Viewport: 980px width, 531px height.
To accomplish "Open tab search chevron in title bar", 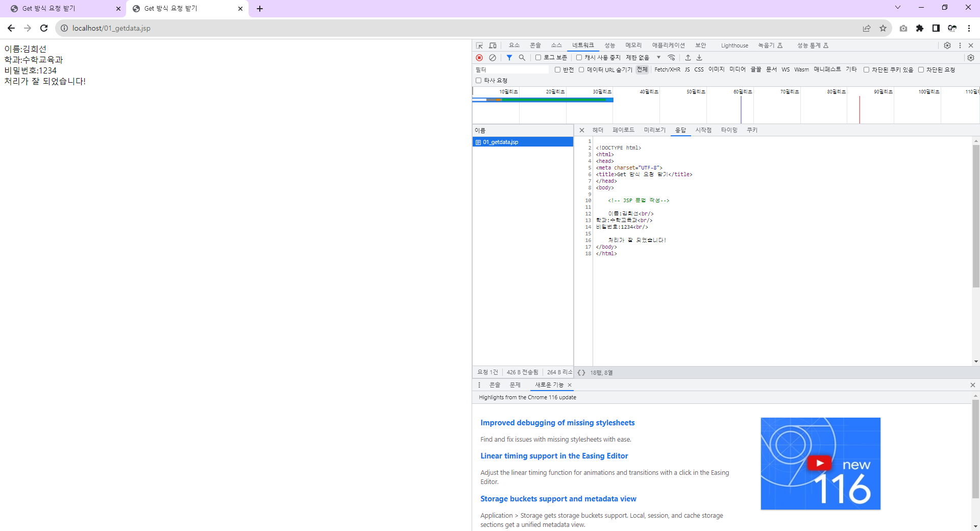I will [898, 8].
